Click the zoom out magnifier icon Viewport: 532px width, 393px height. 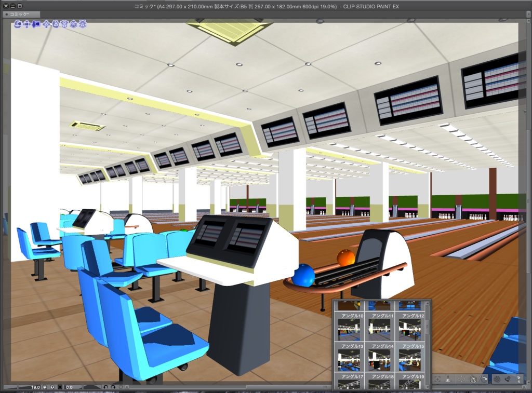coord(45,387)
